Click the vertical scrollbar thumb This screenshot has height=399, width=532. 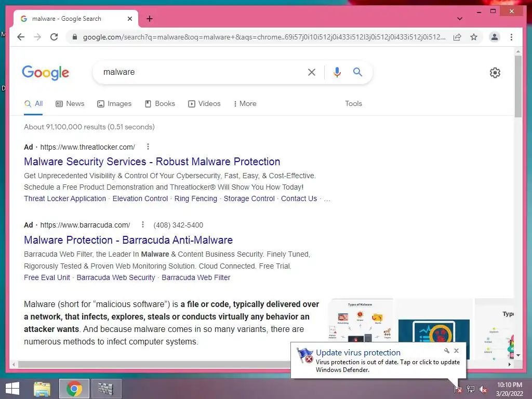(518, 86)
